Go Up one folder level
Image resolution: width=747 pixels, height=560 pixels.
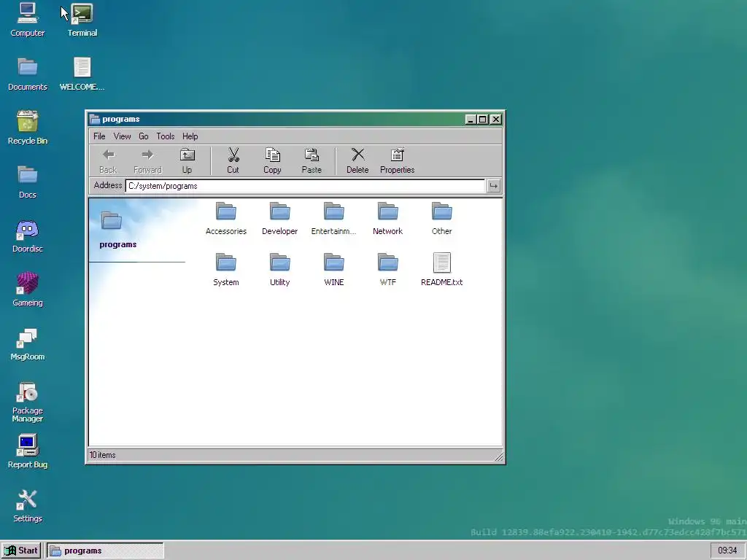pyautogui.click(x=187, y=160)
